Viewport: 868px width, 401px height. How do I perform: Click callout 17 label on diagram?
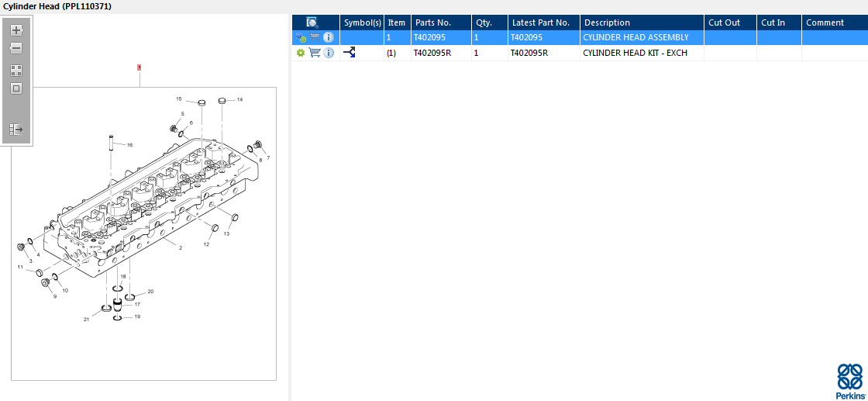136,304
